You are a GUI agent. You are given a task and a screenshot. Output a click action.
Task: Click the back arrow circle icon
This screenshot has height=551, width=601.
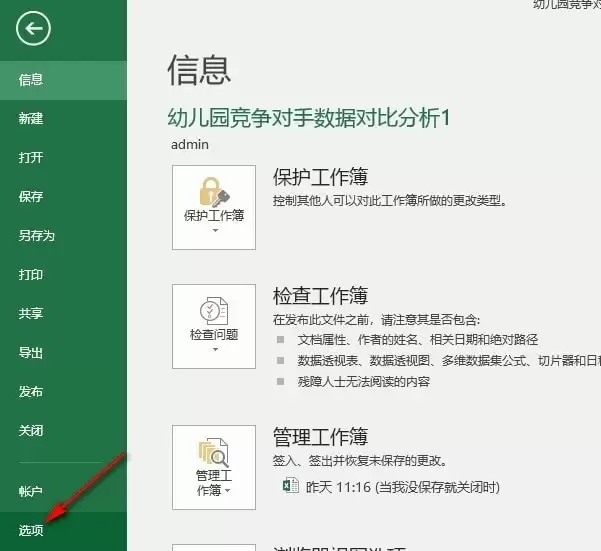(x=33, y=28)
